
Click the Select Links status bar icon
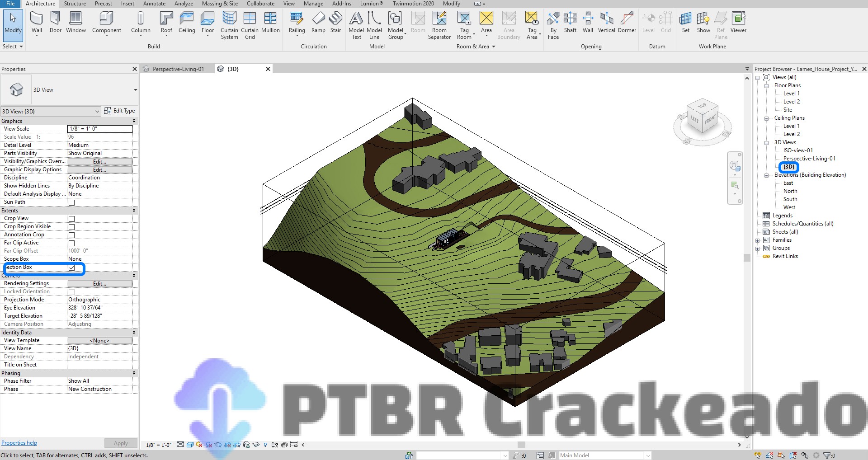click(758, 455)
